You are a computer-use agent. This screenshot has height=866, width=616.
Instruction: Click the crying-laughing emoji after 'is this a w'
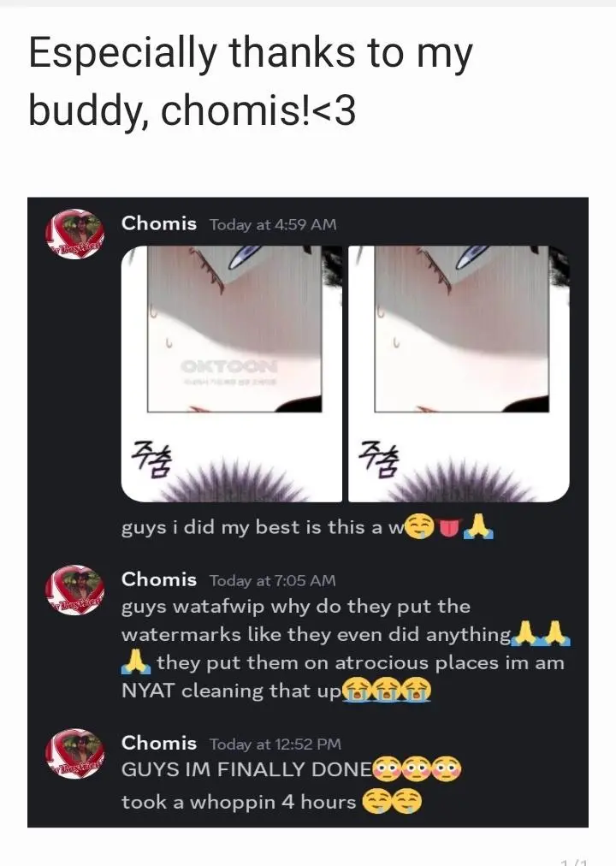point(421,527)
